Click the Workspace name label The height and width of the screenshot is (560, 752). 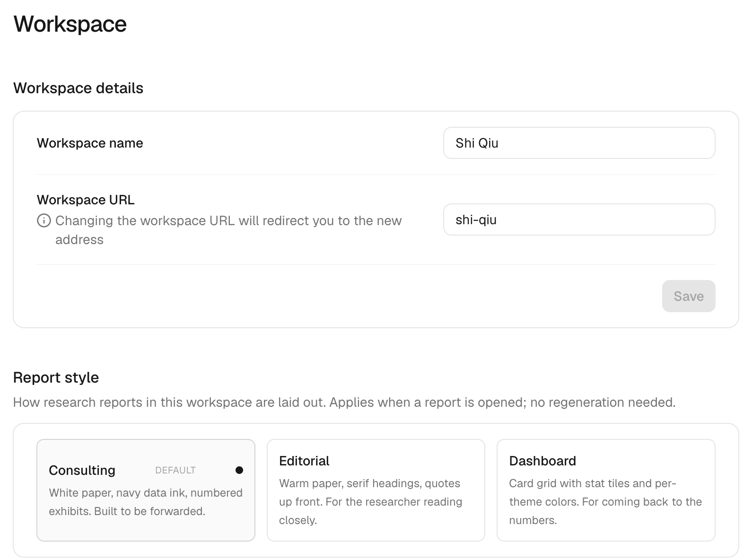tap(90, 143)
